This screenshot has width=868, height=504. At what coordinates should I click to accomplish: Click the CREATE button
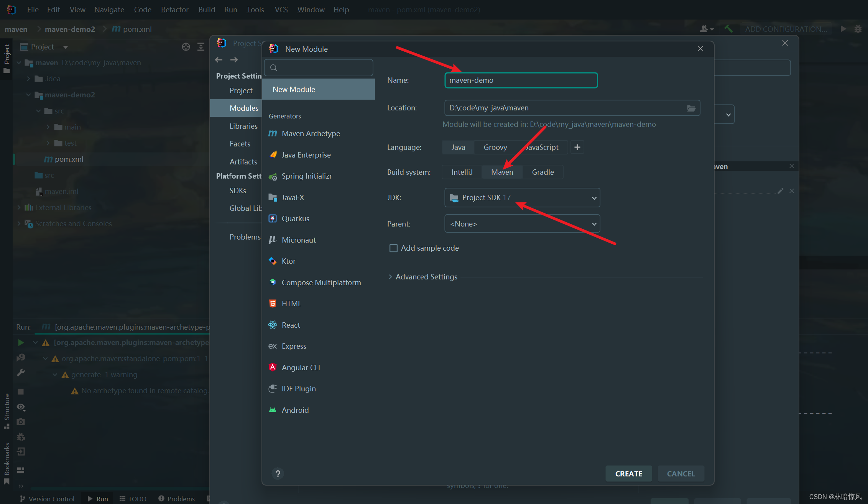(x=628, y=474)
